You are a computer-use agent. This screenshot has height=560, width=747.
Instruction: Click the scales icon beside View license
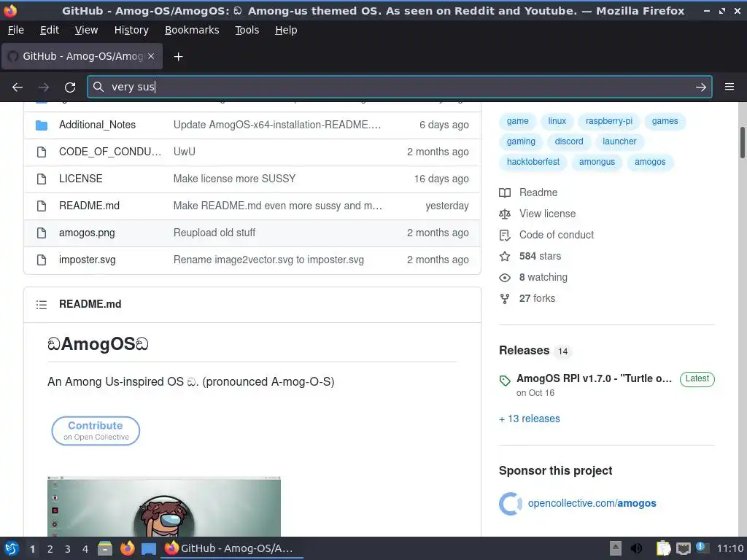[x=505, y=214]
